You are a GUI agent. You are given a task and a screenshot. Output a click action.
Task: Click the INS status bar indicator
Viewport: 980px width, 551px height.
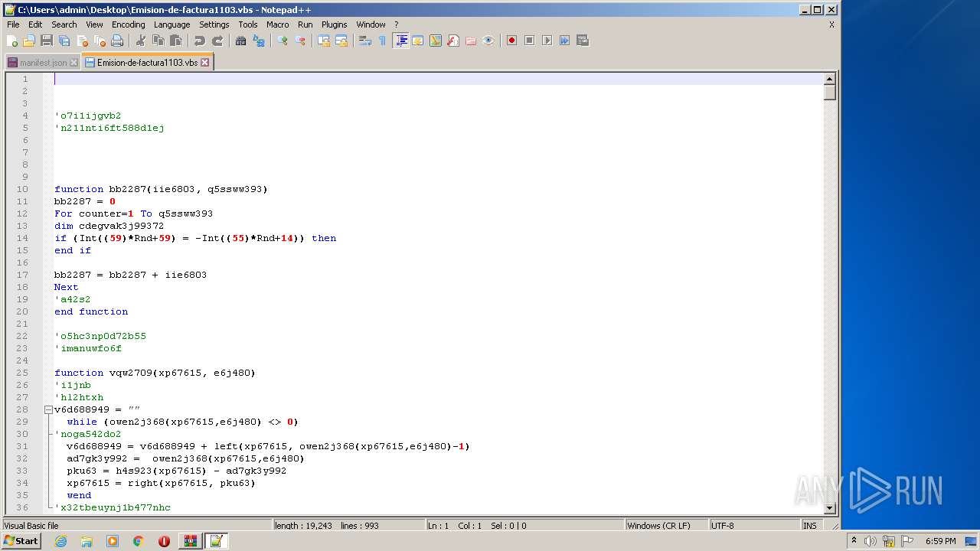point(810,526)
